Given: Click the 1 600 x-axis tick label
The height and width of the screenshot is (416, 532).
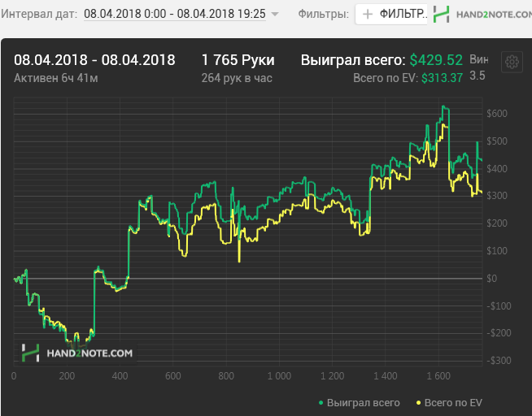Looking at the screenshot, I should point(438,376).
